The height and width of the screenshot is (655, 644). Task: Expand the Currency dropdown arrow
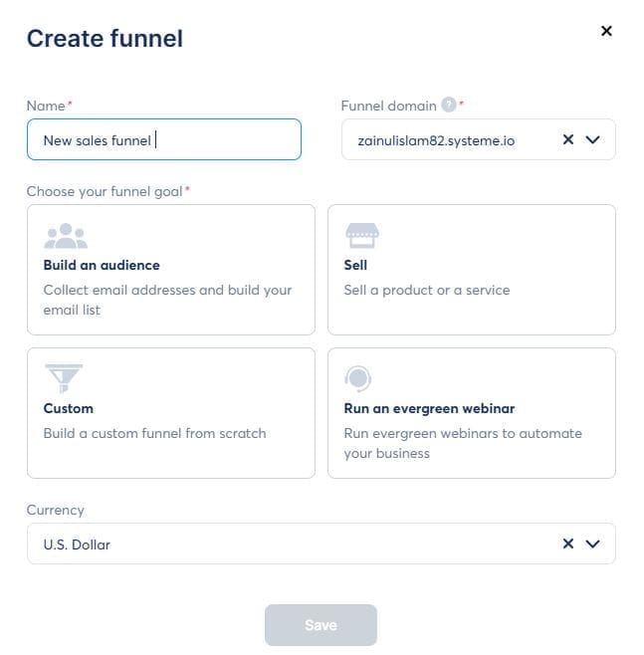[x=593, y=544]
